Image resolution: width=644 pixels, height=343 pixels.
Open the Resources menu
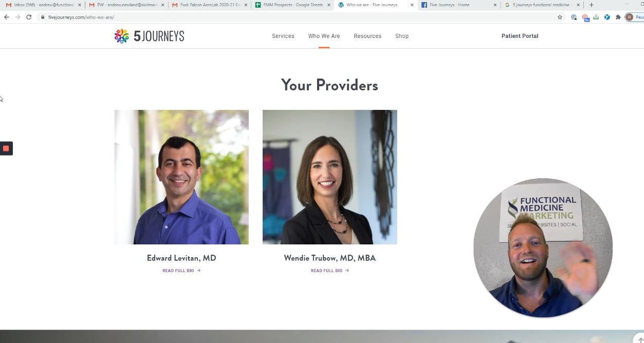coord(367,36)
